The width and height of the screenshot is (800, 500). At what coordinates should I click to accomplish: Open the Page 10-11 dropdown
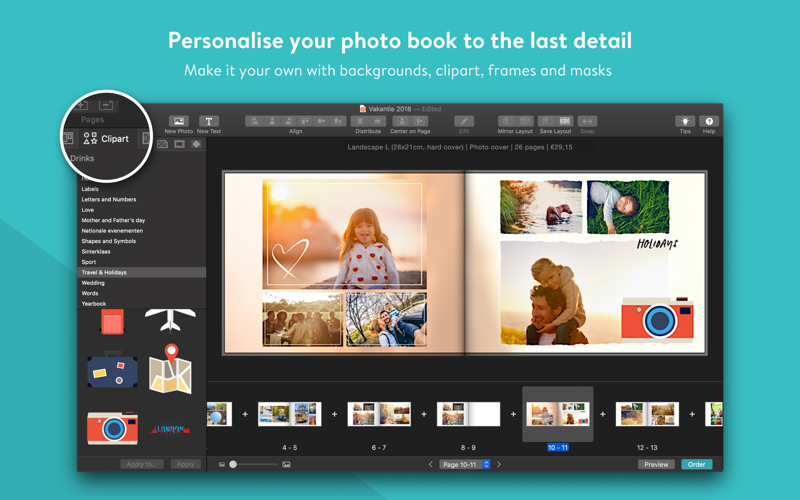(x=465, y=464)
